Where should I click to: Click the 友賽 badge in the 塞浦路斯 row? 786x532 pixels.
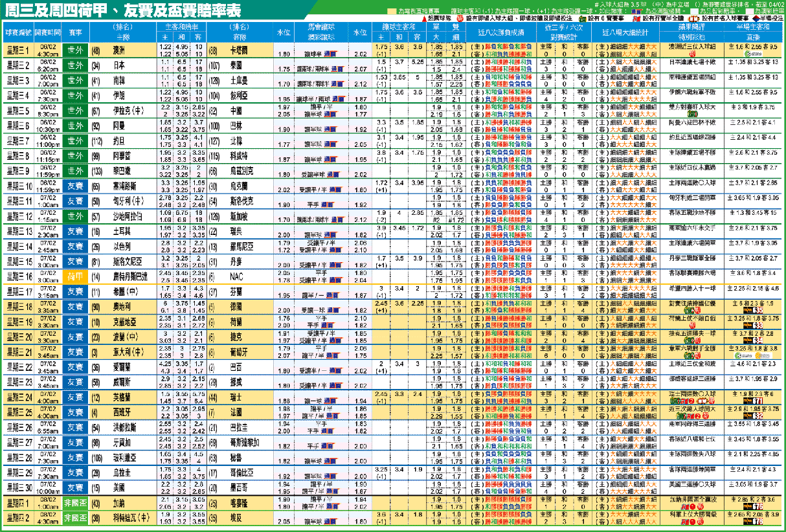[x=75, y=186]
